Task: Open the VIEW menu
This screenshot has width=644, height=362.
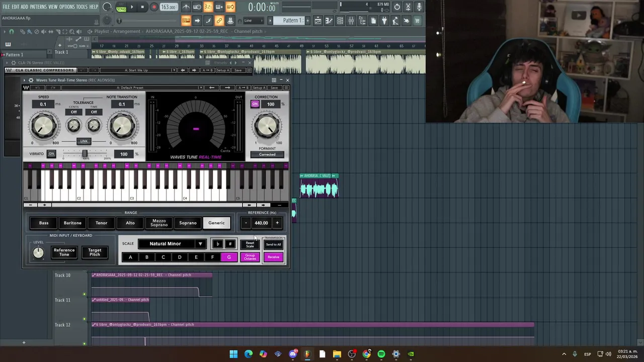Action: coord(53,7)
